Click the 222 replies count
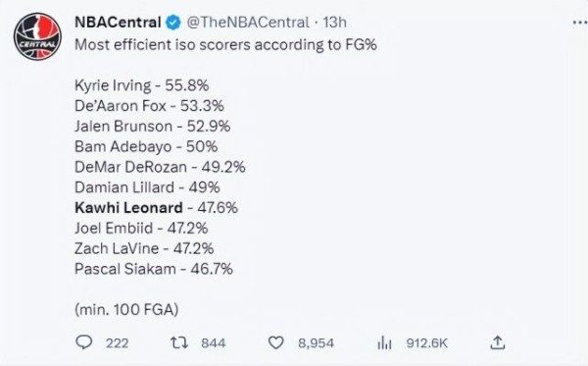The width and height of the screenshot is (588, 366). pos(117,343)
